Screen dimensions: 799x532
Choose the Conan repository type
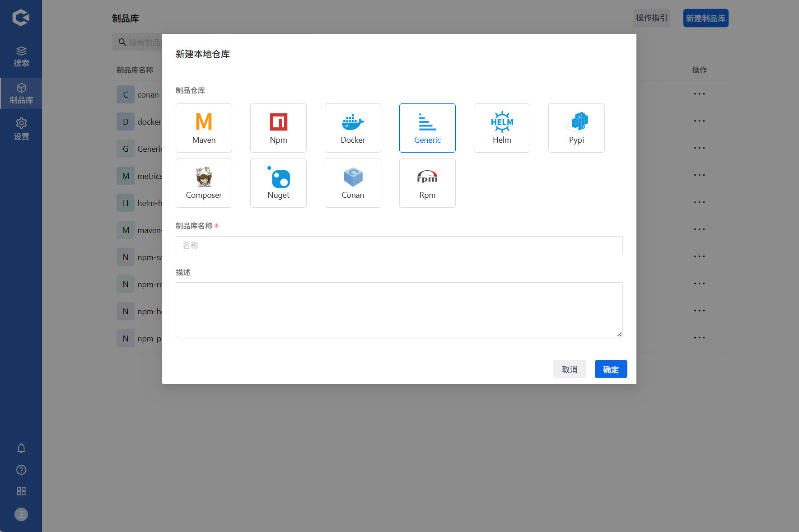click(353, 183)
